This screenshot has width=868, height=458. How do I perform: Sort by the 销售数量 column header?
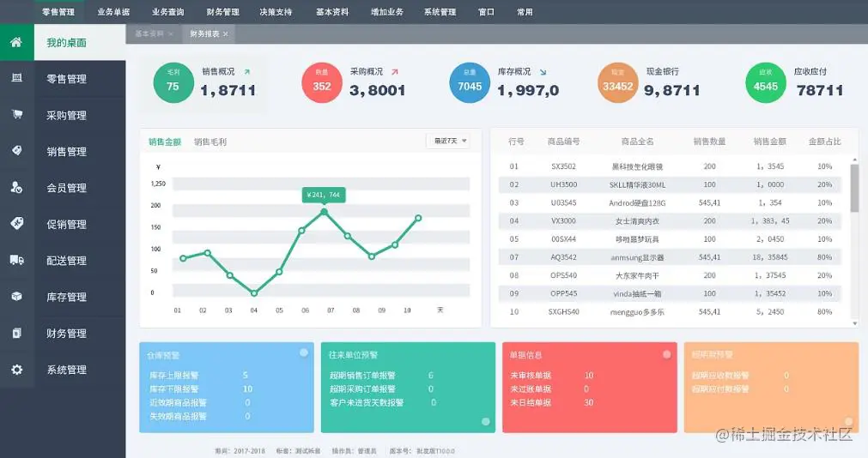tap(710, 142)
